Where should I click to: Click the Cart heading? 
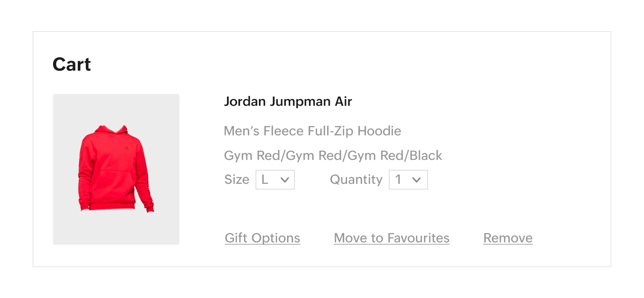[x=72, y=64]
